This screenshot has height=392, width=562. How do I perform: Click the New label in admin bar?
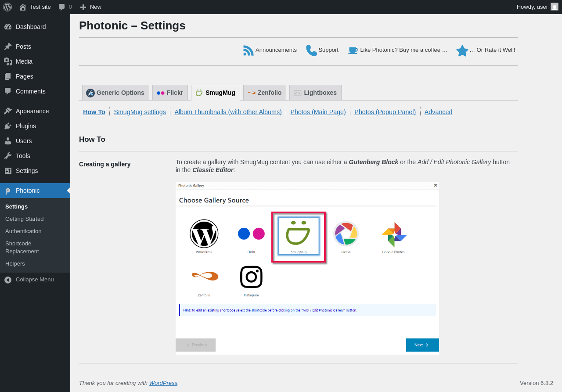pyautogui.click(x=96, y=7)
